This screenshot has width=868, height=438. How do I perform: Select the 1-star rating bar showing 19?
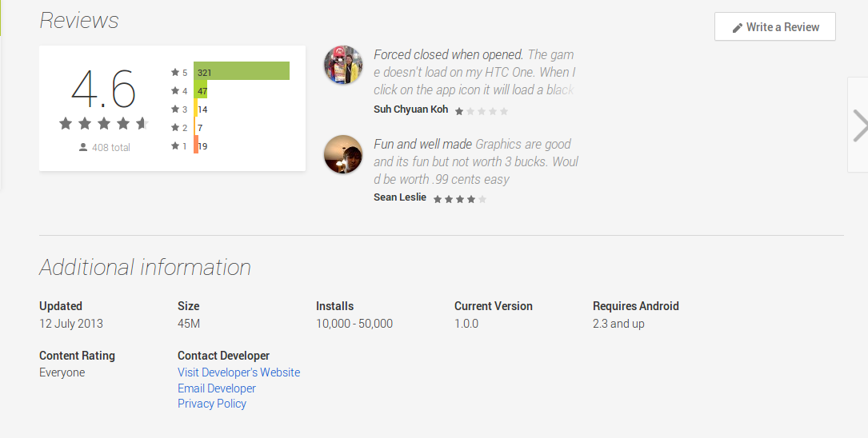tap(197, 145)
